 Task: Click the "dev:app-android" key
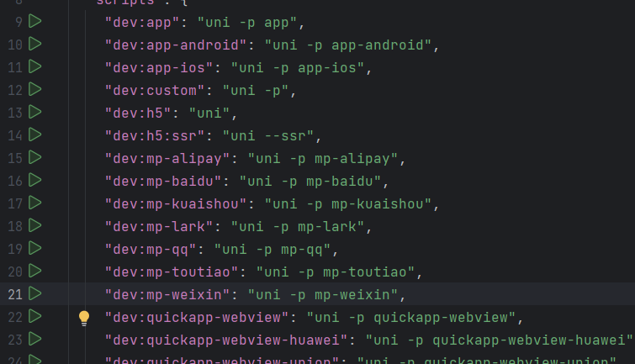pyautogui.click(x=176, y=45)
